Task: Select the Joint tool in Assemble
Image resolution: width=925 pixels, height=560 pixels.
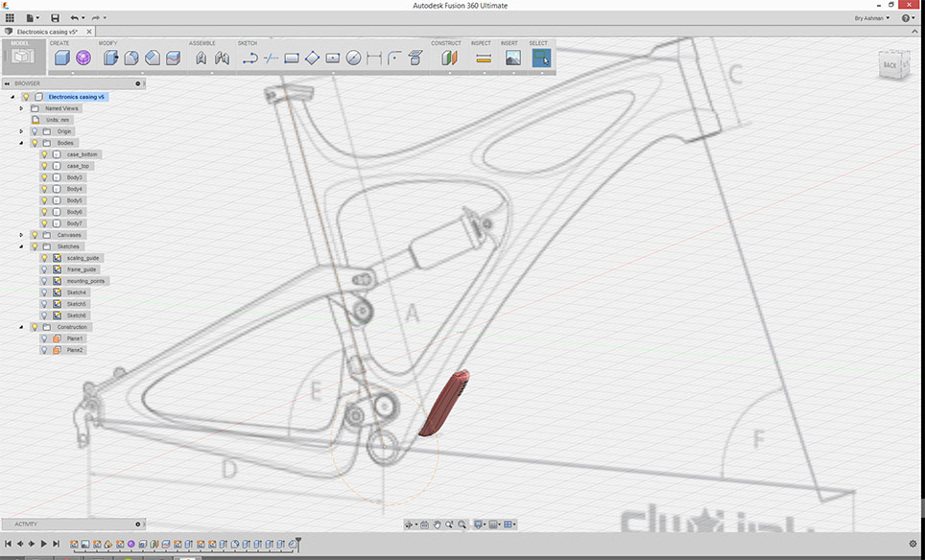Action: pyautogui.click(x=202, y=58)
